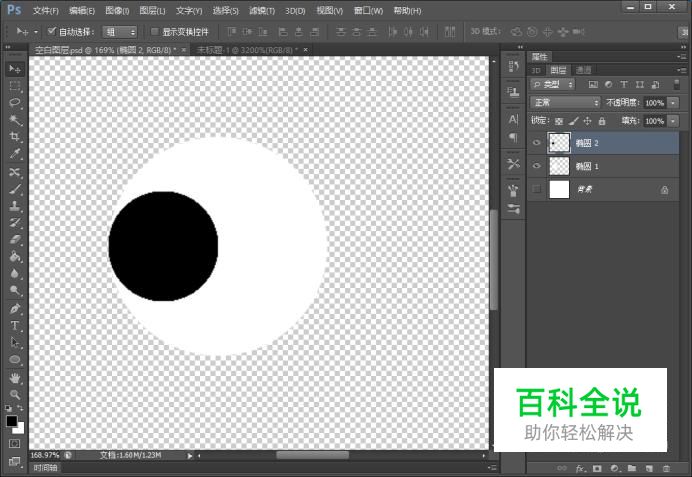Open the status bar info arrow

[190, 456]
